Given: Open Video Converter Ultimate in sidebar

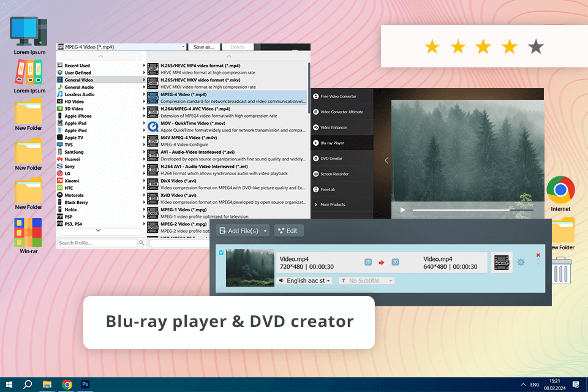Looking at the screenshot, I should (342, 112).
